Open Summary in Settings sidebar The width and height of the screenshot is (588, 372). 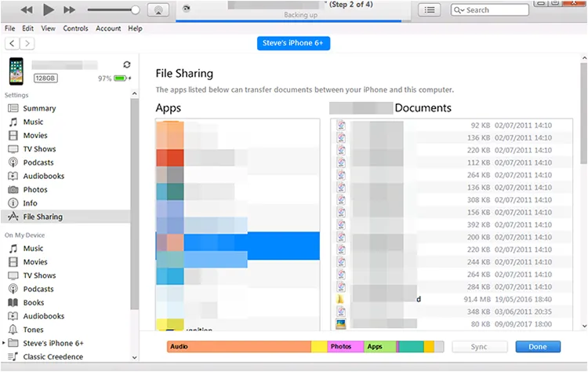tap(39, 108)
